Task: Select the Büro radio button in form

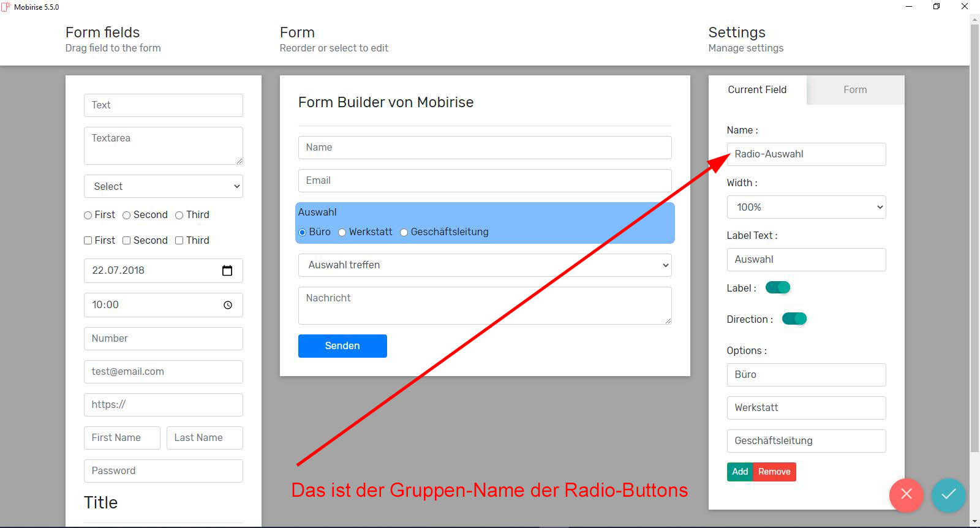Action: coord(302,232)
